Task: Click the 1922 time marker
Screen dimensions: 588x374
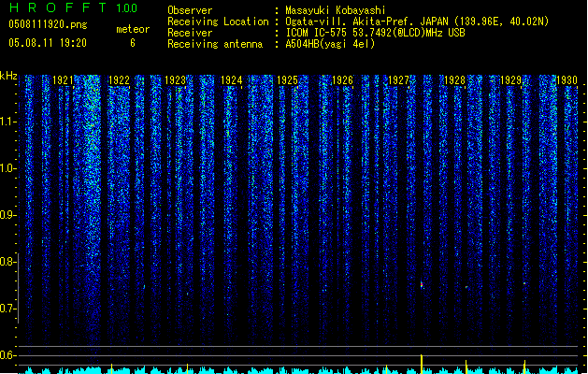Action: click(119, 80)
